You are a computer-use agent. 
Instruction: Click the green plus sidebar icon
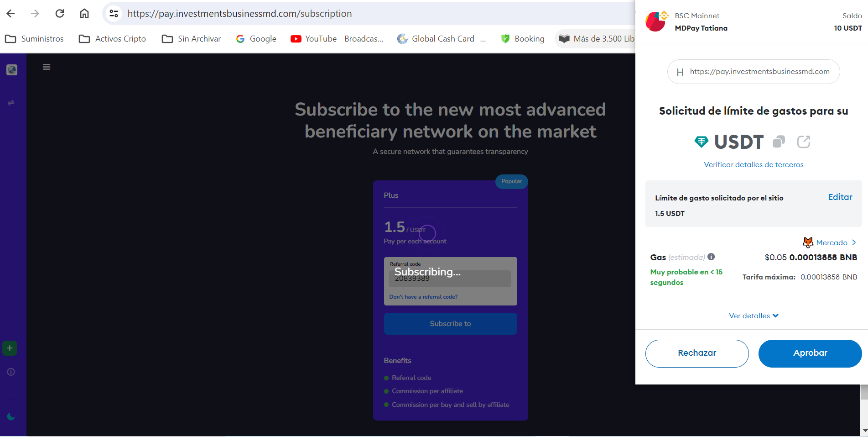tap(10, 348)
